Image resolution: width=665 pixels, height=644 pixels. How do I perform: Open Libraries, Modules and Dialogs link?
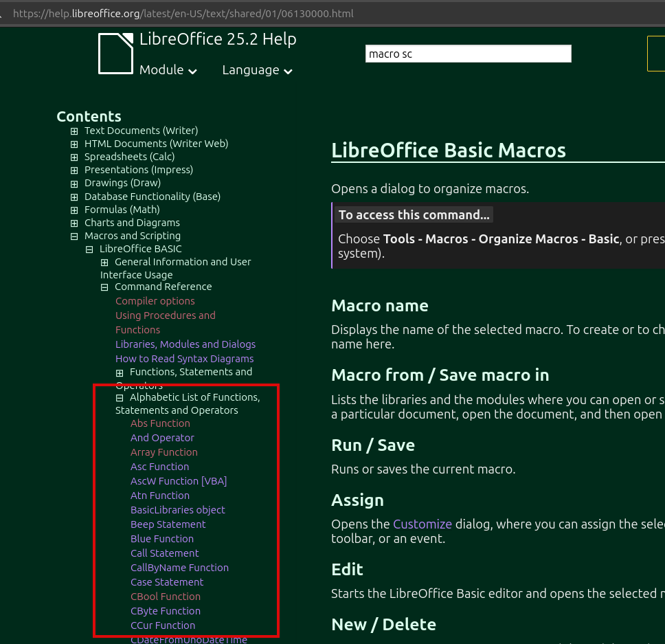tap(185, 344)
